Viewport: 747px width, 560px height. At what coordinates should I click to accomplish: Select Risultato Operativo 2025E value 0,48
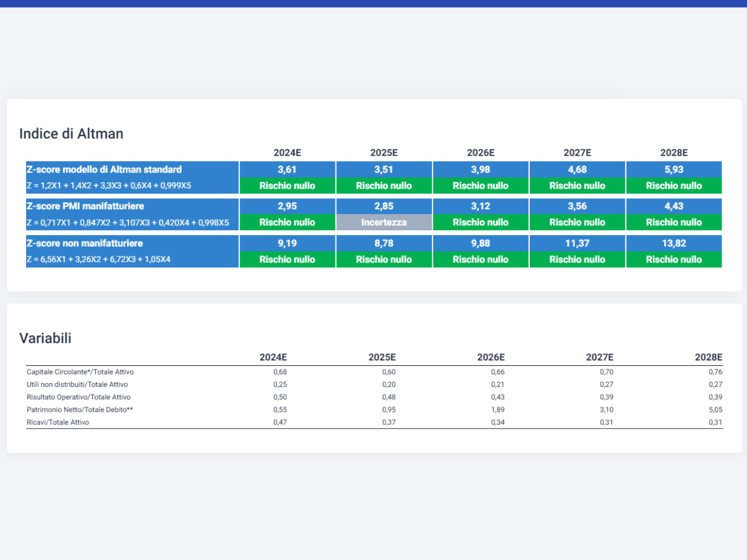[x=389, y=397]
